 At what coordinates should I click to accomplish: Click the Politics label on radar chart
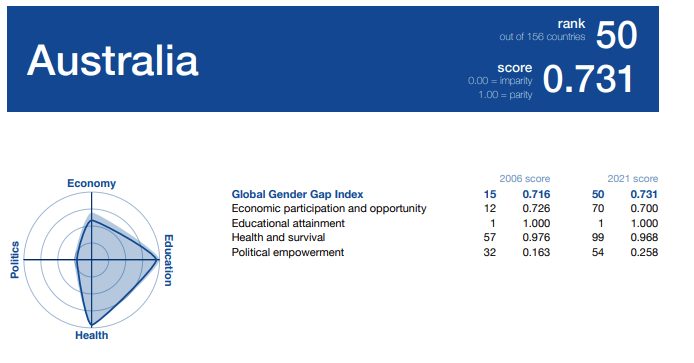[15, 259]
